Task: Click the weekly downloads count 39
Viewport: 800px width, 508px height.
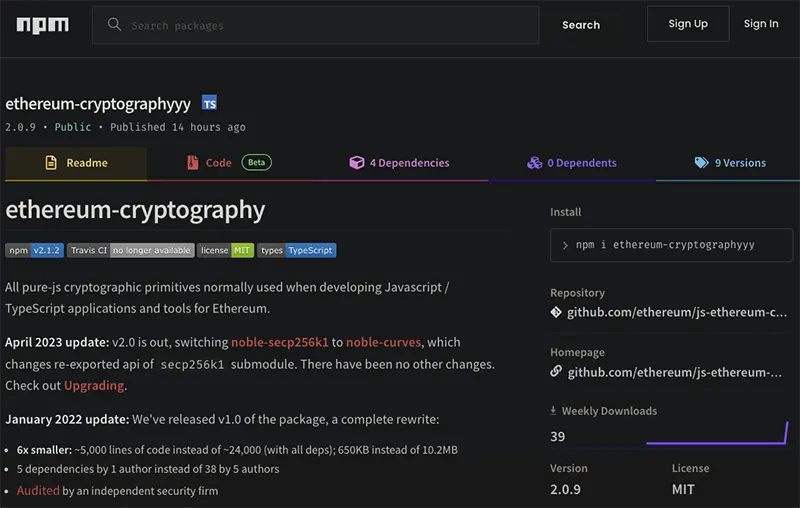Action: 558,437
